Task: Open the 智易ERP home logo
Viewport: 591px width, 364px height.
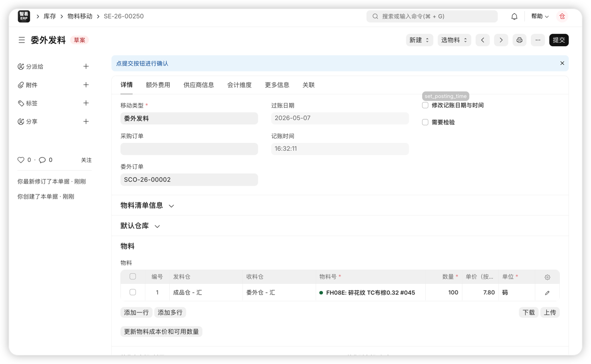Action: pyautogui.click(x=24, y=16)
